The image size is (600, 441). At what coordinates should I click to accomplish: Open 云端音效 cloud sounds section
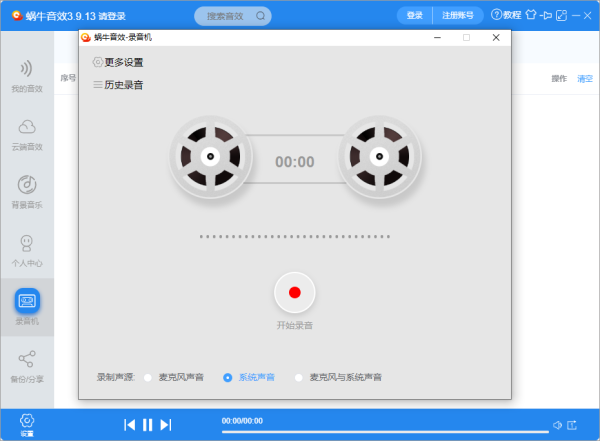(27, 135)
